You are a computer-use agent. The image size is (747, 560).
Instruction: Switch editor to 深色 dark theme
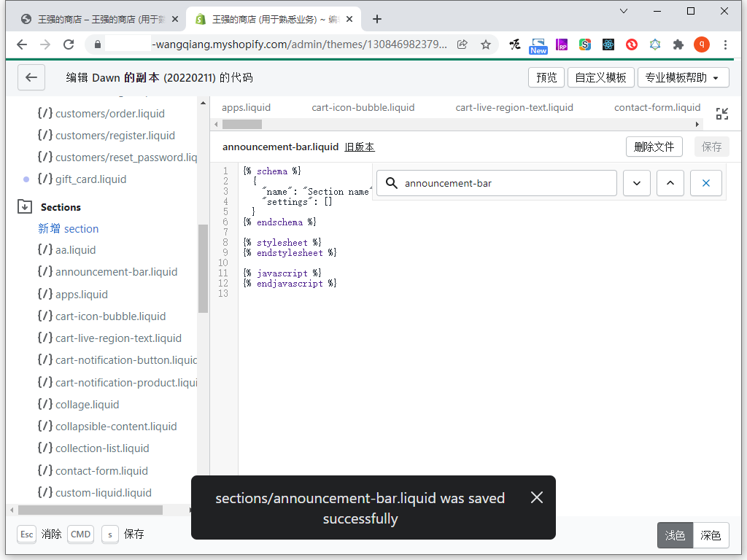[711, 535]
